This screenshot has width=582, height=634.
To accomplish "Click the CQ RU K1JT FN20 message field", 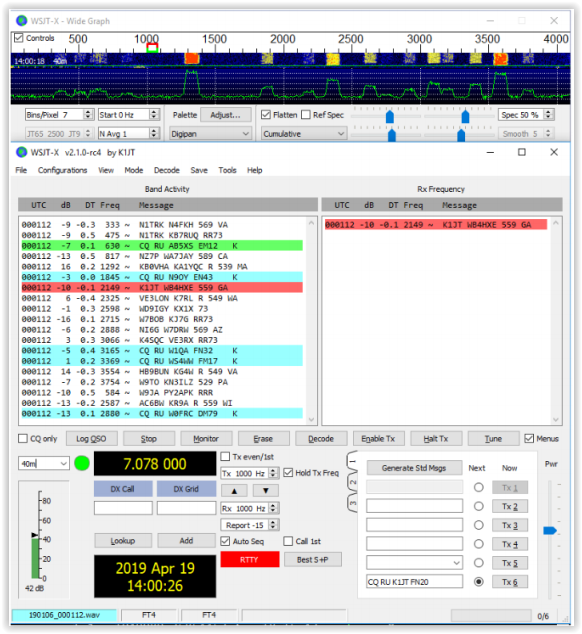I will (x=415, y=582).
